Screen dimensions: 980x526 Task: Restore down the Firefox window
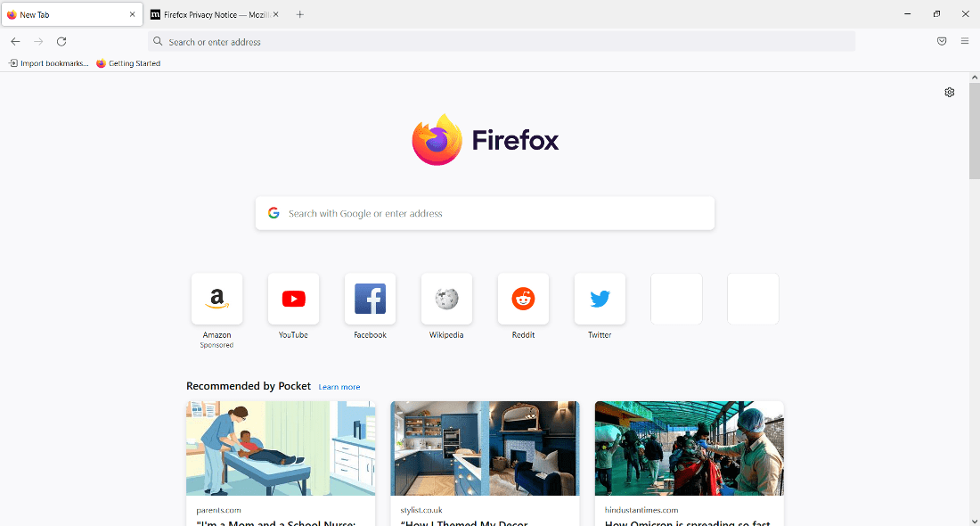coord(936,13)
